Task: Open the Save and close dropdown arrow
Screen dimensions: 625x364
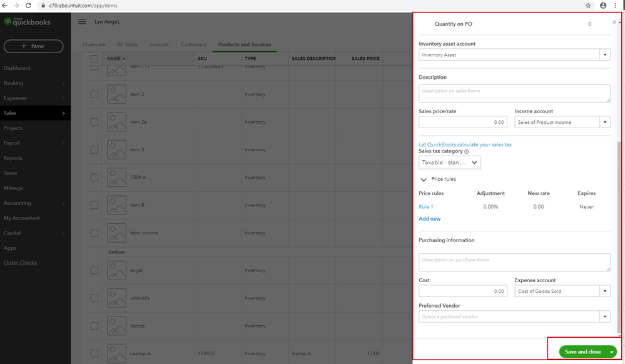Action: (x=611, y=351)
